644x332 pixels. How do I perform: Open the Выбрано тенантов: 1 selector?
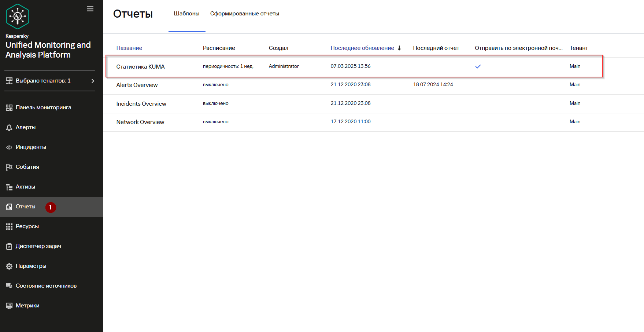[x=50, y=81]
